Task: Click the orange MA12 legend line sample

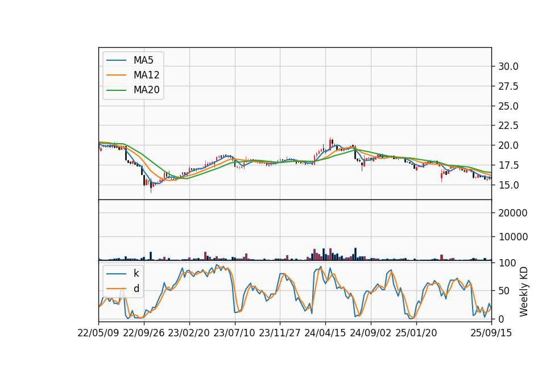Action: pyautogui.click(x=116, y=75)
